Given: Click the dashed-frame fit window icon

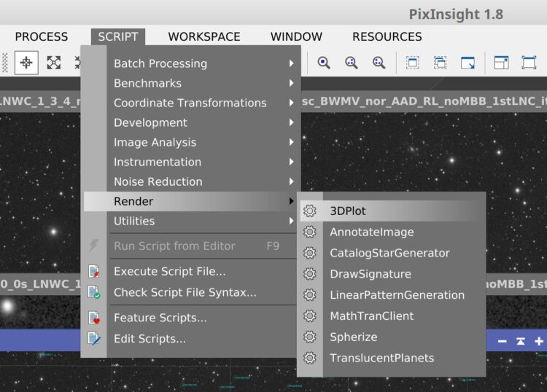Looking at the screenshot, I should (x=413, y=63).
